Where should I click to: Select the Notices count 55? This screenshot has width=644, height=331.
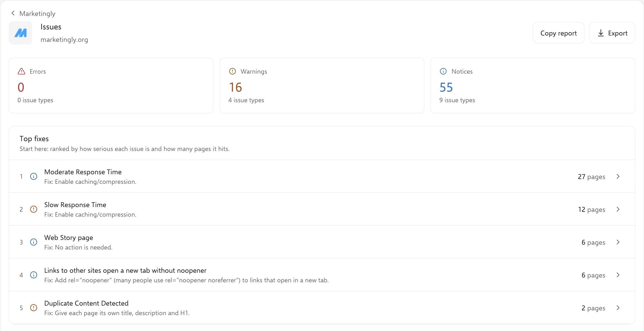point(446,87)
